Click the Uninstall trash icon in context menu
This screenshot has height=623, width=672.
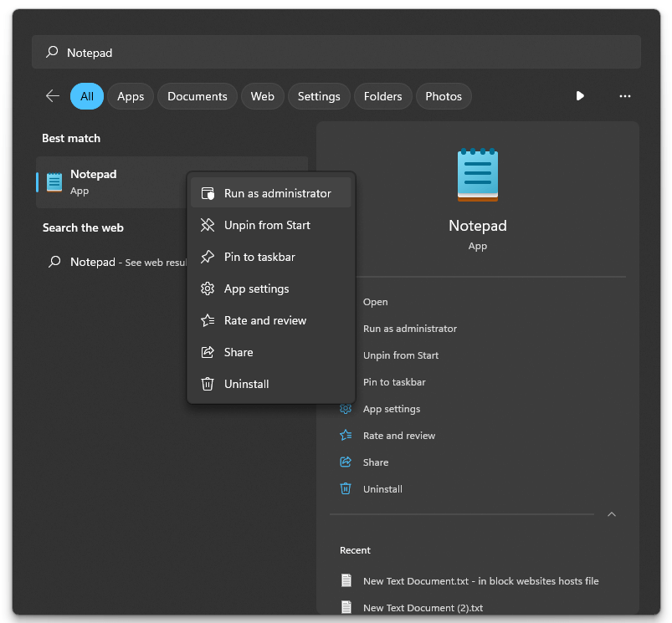(208, 385)
